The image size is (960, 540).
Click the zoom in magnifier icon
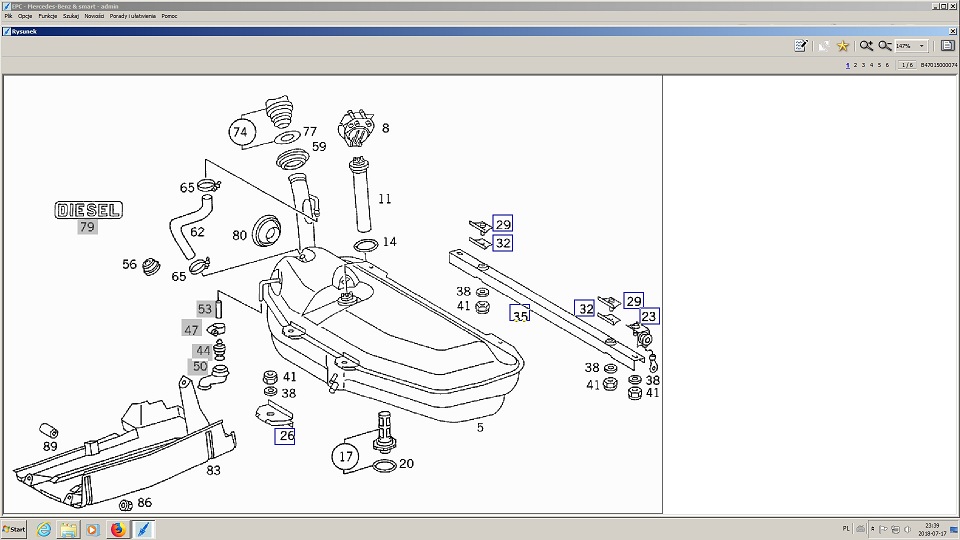click(866, 46)
